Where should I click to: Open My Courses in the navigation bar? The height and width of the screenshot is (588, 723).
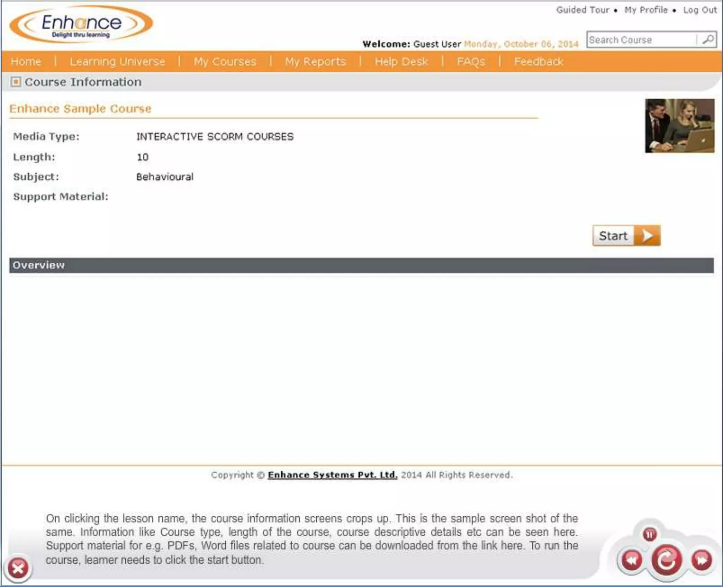(225, 62)
